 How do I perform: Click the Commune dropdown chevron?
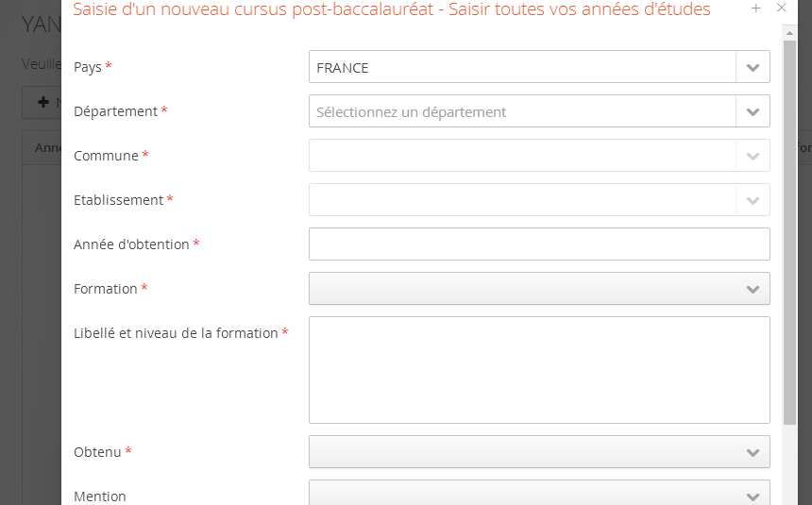click(753, 156)
